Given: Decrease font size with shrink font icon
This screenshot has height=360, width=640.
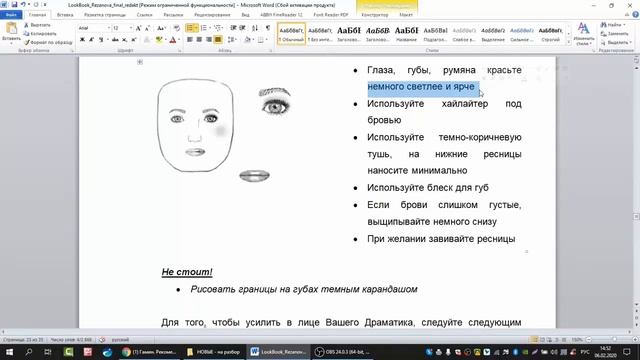Looking at the screenshot, I should 147,28.
